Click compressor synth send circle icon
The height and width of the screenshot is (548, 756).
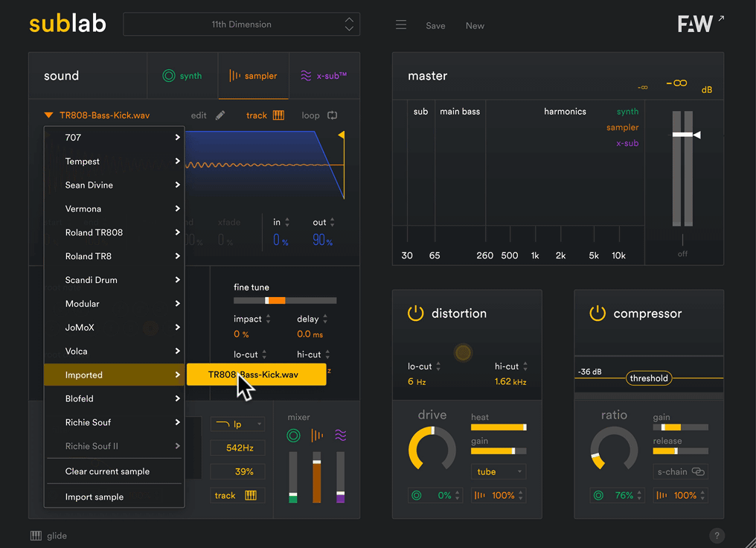[x=598, y=495]
